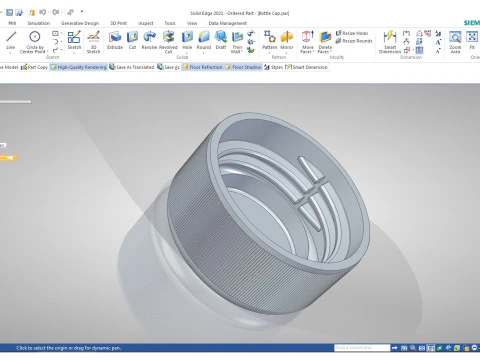Viewport: 480px width, 360px height.
Task: Activate the Zoom Area tool
Action: pyautogui.click(x=455, y=42)
